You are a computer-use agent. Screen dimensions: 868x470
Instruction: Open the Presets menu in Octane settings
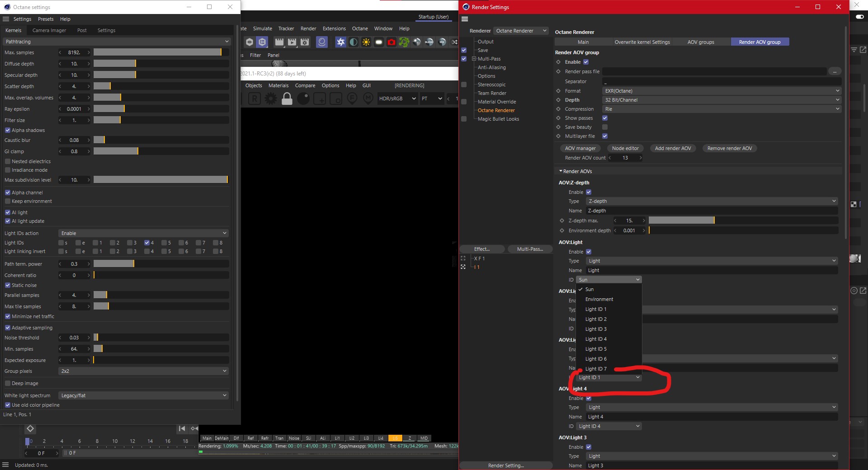pos(46,19)
